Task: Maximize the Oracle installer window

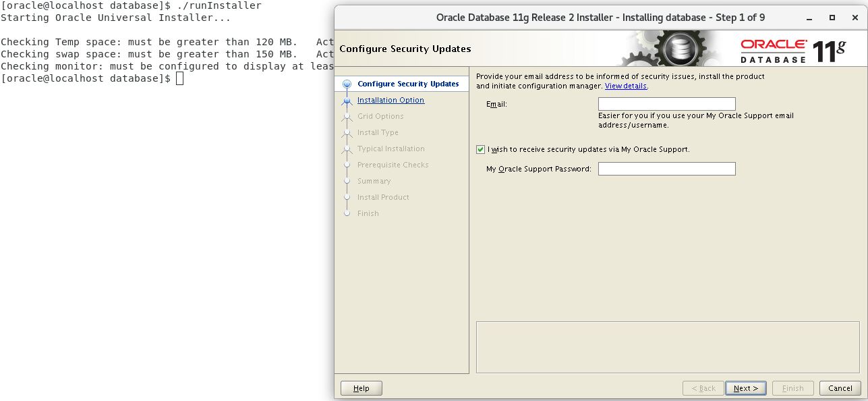Action: pos(832,18)
